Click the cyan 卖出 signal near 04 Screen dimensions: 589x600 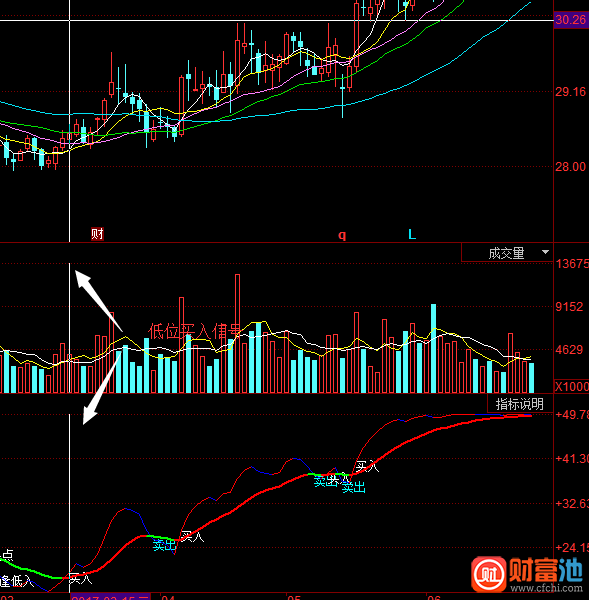click(x=164, y=545)
